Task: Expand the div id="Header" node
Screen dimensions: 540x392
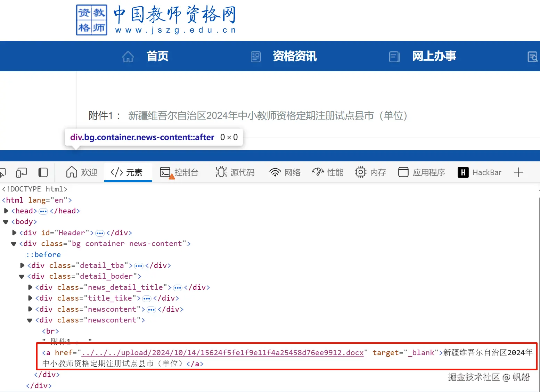Action: pyautogui.click(x=14, y=233)
